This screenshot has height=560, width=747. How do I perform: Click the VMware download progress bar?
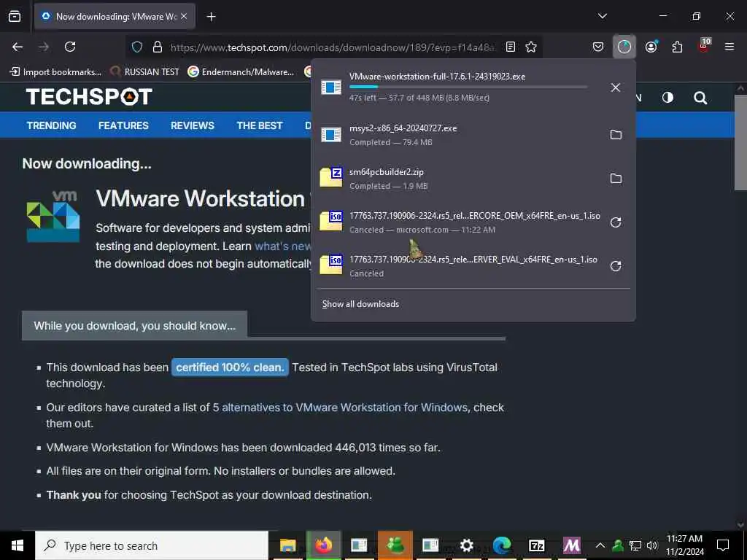click(468, 87)
